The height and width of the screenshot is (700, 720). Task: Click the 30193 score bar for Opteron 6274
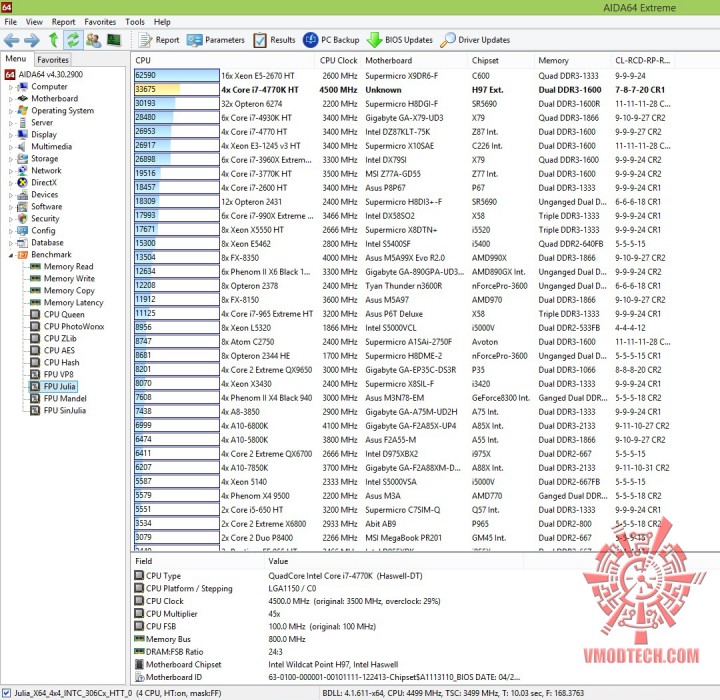177,103
